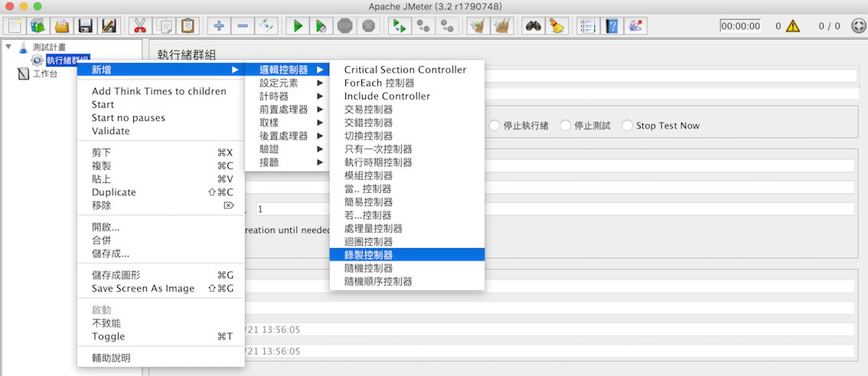Screen dimensions: 868x376
Task: Choose 錄製控制器 from controller list
Action: [x=407, y=255]
